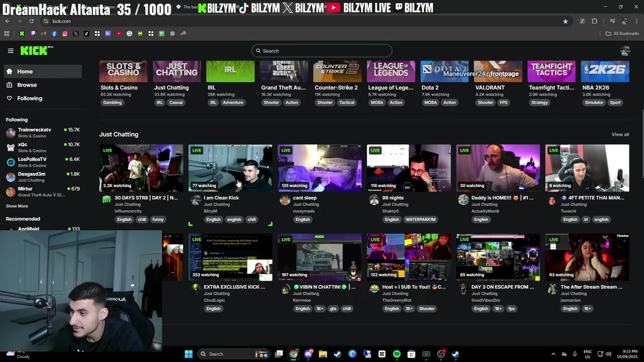Open All Bookmarks folder
The width and height of the screenshot is (644, 362).
coord(622,34)
